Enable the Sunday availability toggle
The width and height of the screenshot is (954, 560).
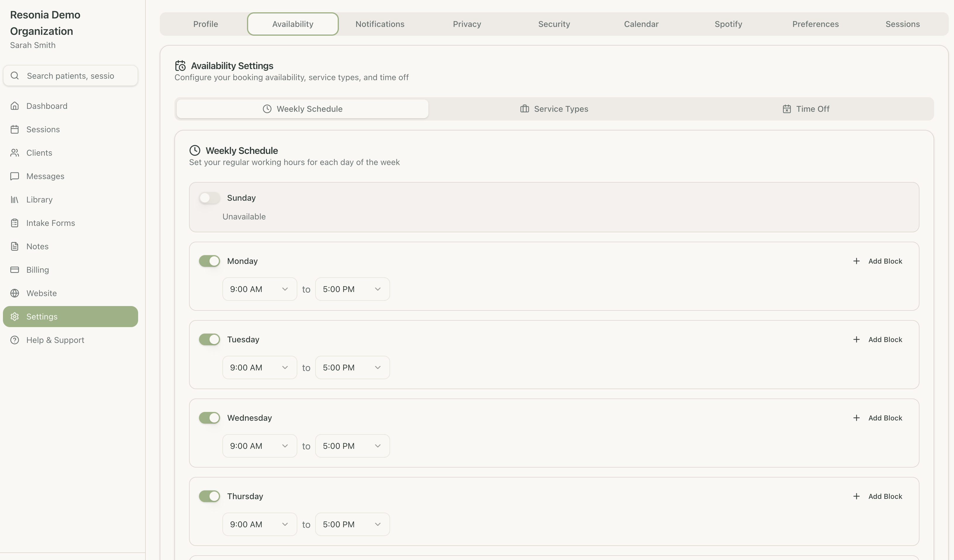(x=209, y=198)
